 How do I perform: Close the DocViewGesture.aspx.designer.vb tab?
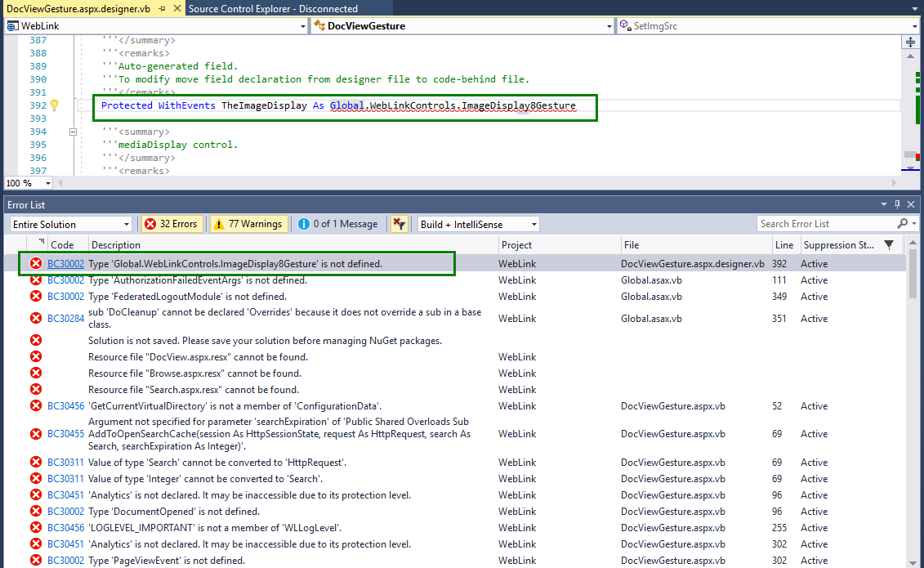176,8
